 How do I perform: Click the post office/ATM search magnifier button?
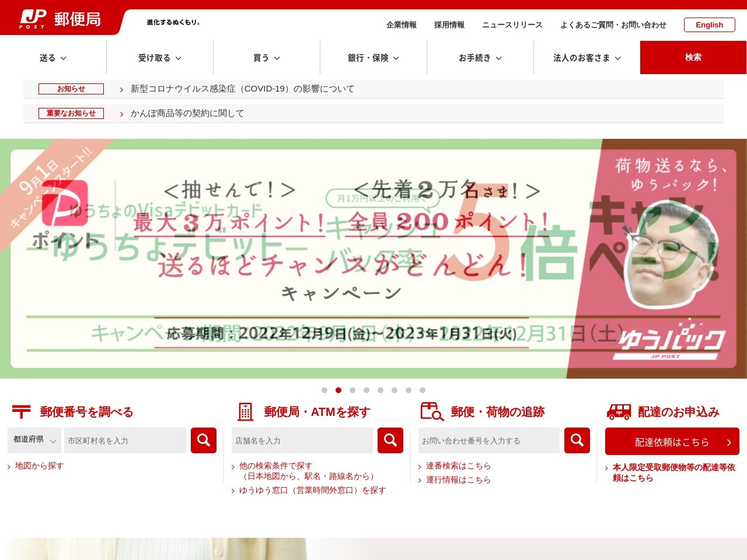coord(390,440)
